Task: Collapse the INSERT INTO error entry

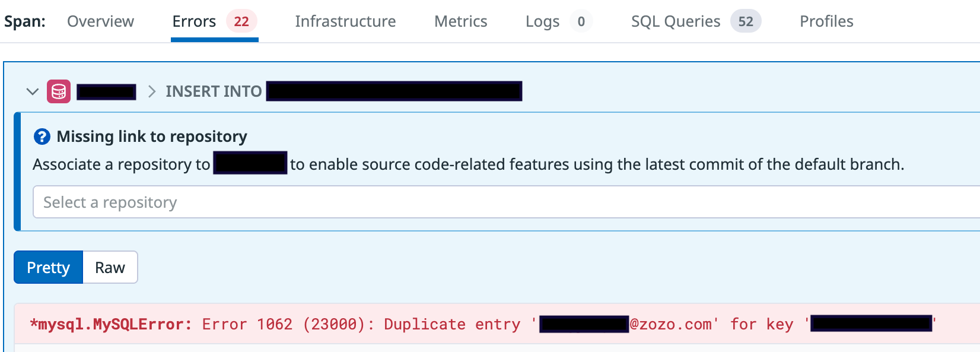Action: pos(33,91)
